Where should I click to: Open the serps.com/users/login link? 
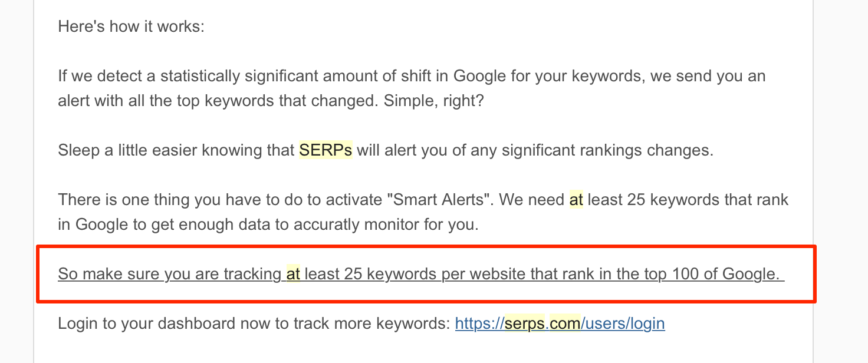click(560, 324)
